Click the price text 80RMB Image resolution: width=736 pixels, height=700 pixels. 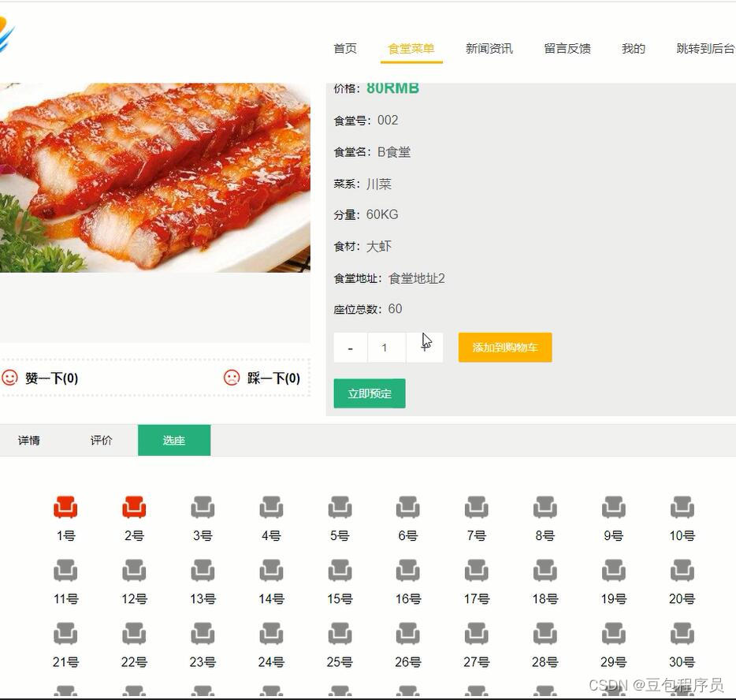pos(392,88)
